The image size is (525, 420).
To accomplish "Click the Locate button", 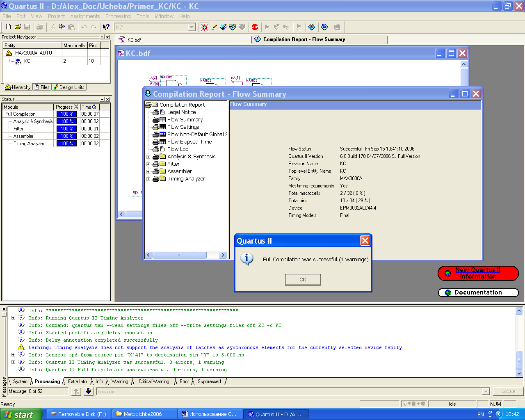I will [508, 391].
